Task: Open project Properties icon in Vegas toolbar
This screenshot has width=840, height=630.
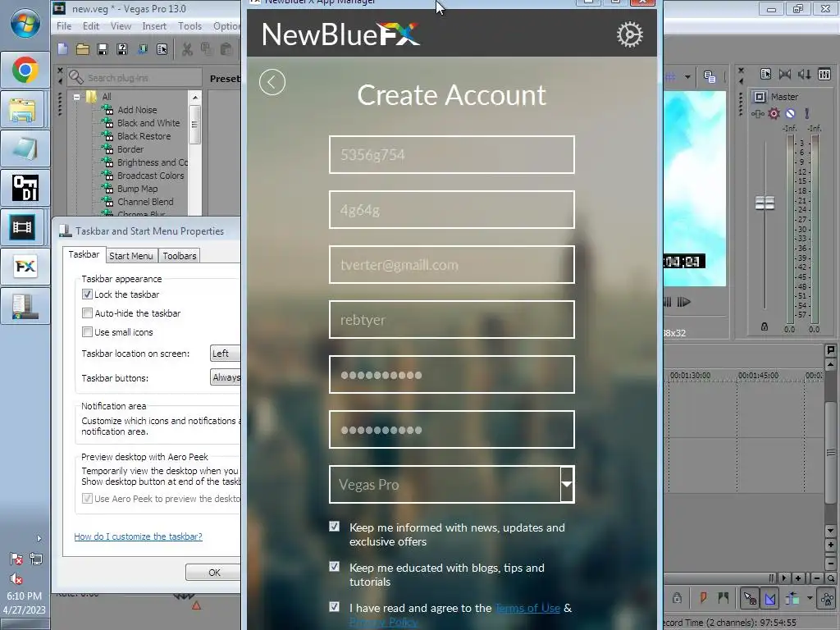Action: (x=162, y=49)
